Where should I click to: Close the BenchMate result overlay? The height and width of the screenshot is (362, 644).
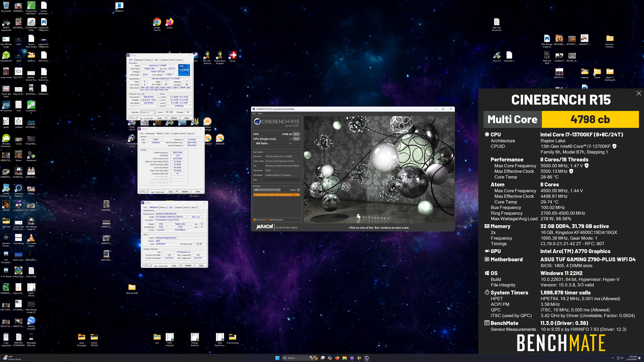639,93
